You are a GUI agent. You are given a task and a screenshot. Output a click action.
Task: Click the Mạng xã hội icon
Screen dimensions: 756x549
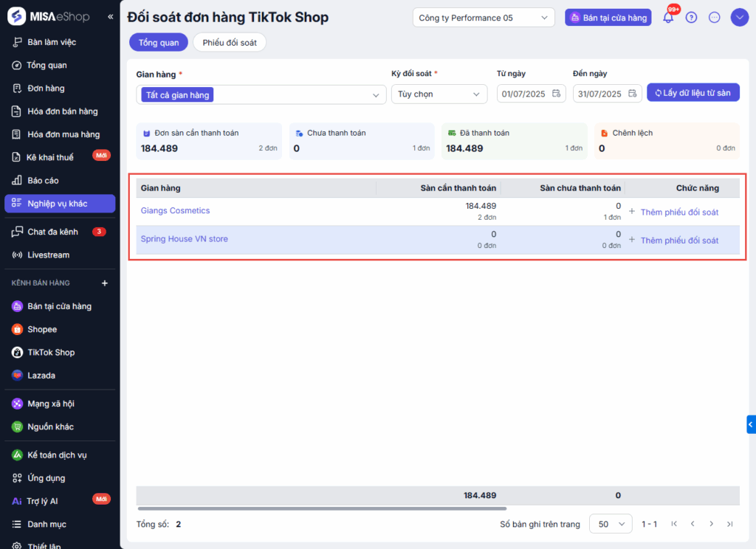[x=18, y=404]
